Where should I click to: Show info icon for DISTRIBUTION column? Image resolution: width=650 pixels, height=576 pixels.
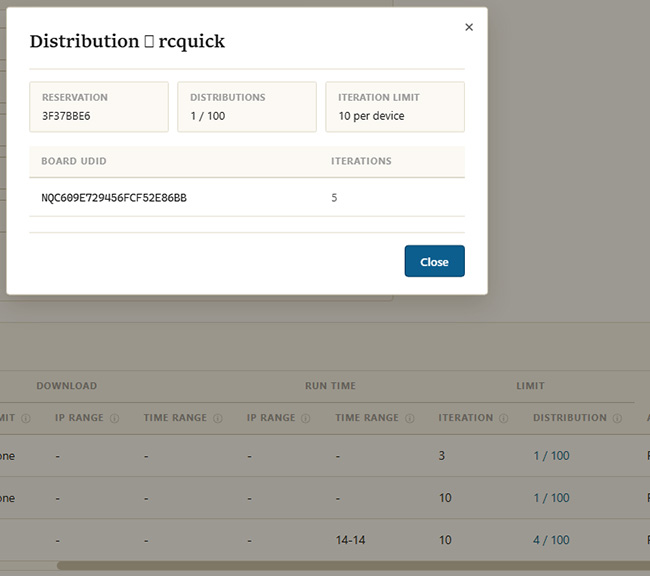[x=617, y=418]
